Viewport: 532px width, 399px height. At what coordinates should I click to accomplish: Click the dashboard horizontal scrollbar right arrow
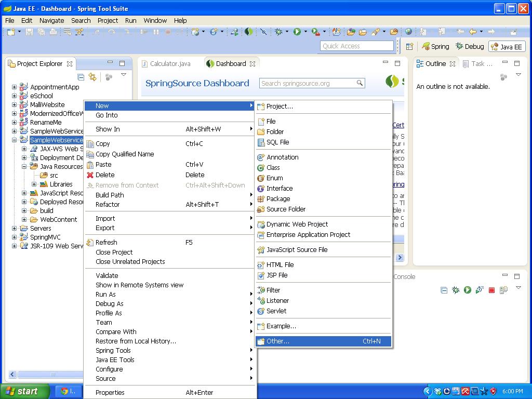click(x=400, y=257)
